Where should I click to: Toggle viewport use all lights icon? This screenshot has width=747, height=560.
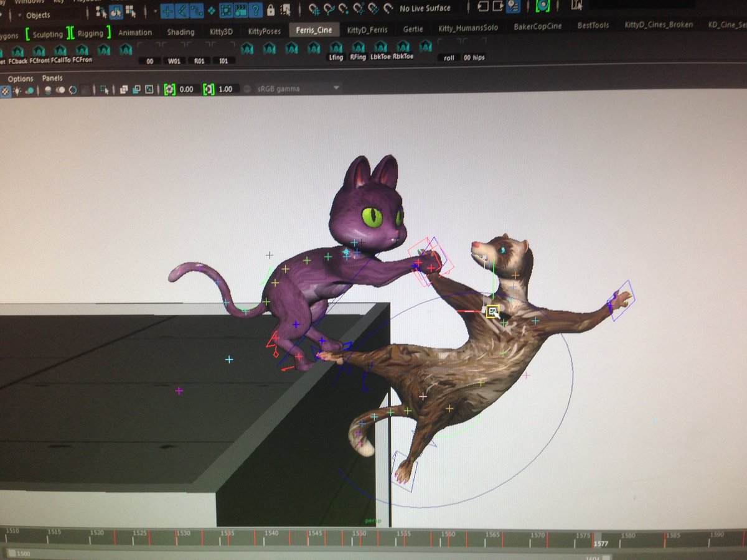pos(18,90)
